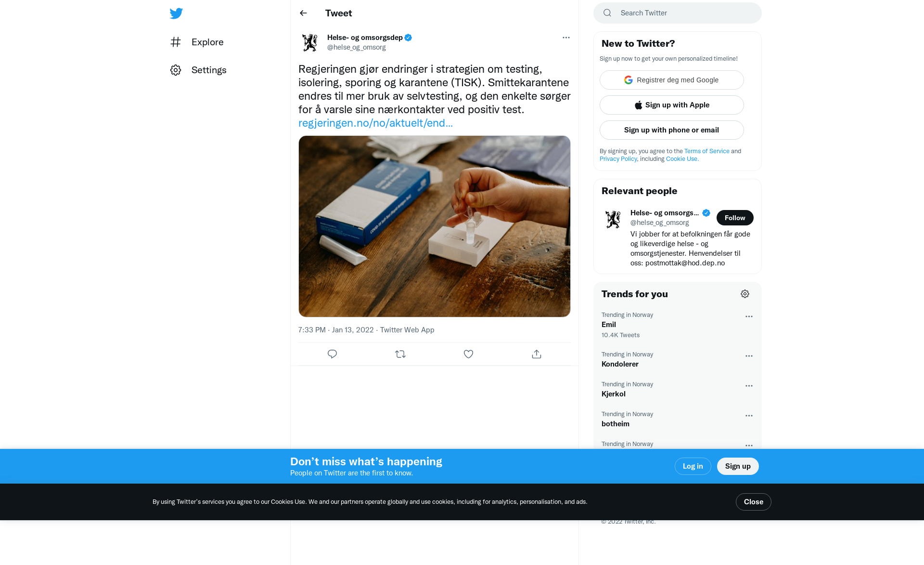Open the COVID test photo
The image size is (924, 565).
point(435,226)
